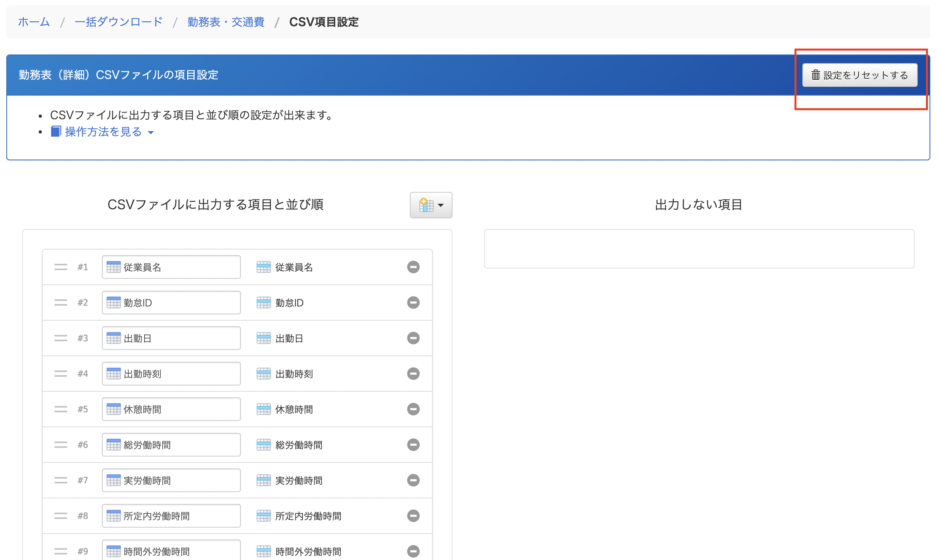Edit the 実労働時間 header input field
The height and width of the screenshot is (560, 939).
click(171, 481)
